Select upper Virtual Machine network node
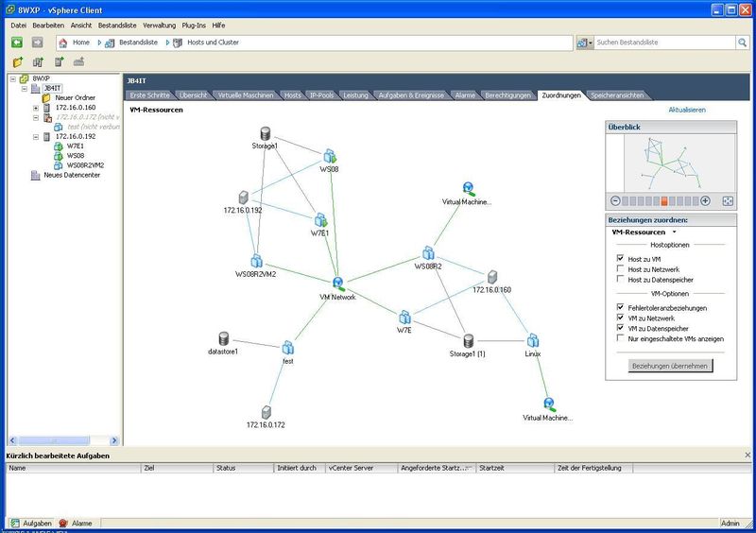Screen dimensions: 756x533 coord(468,189)
